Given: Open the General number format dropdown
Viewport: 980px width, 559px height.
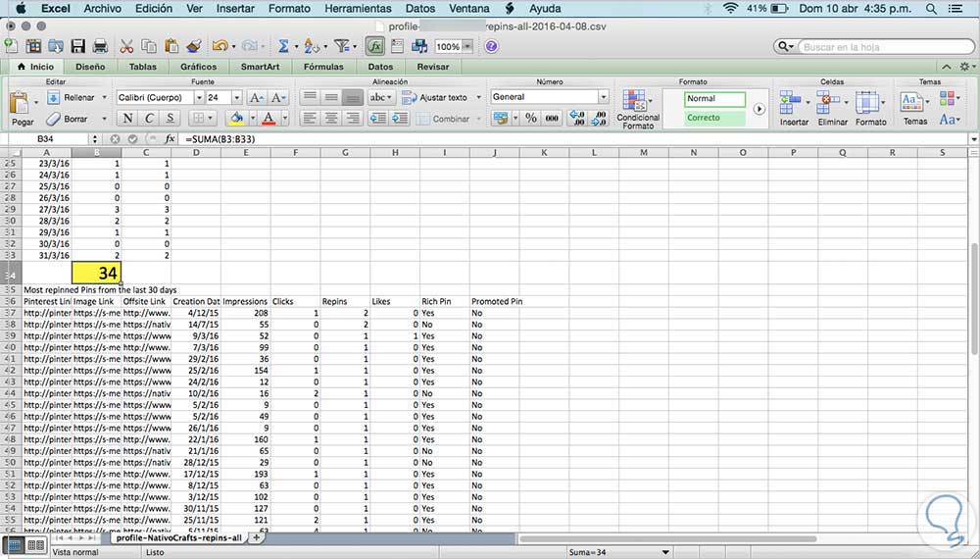Looking at the screenshot, I should coord(603,97).
